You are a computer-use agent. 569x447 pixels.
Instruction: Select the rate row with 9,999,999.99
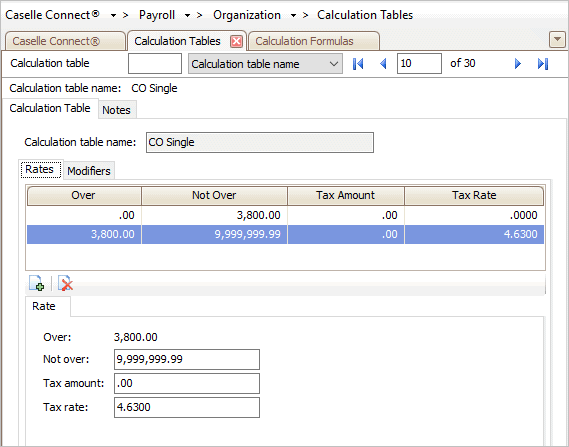(x=285, y=234)
